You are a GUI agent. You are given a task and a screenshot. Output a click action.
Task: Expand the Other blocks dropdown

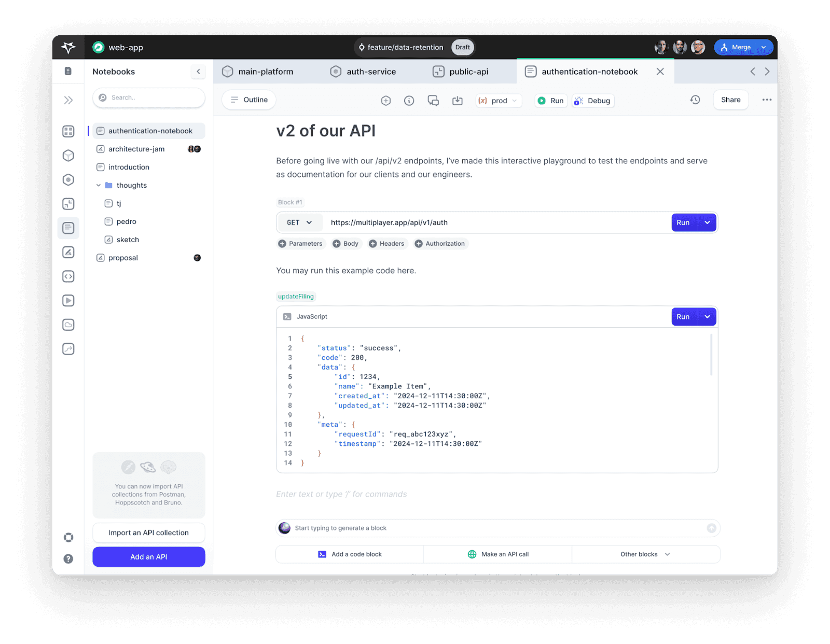click(645, 554)
